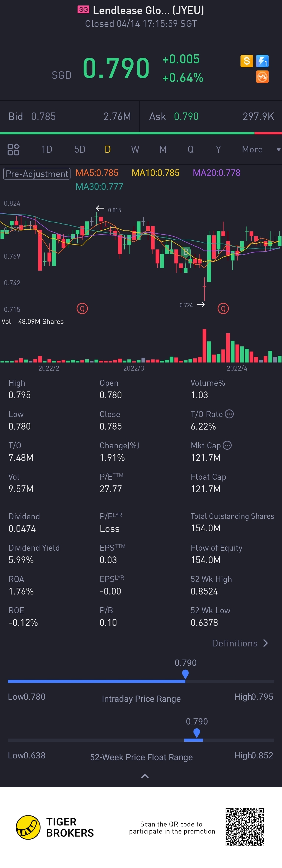Select the Y yearly chart tab
Screen dimensions: 282x868
(x=218, y=149)
